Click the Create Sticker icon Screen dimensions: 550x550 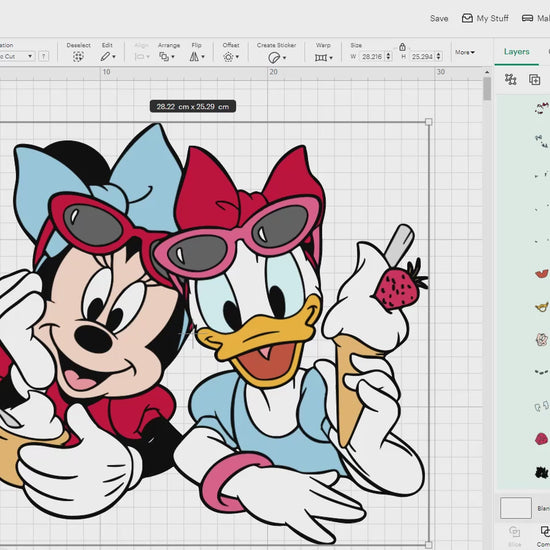click(274, 57)
